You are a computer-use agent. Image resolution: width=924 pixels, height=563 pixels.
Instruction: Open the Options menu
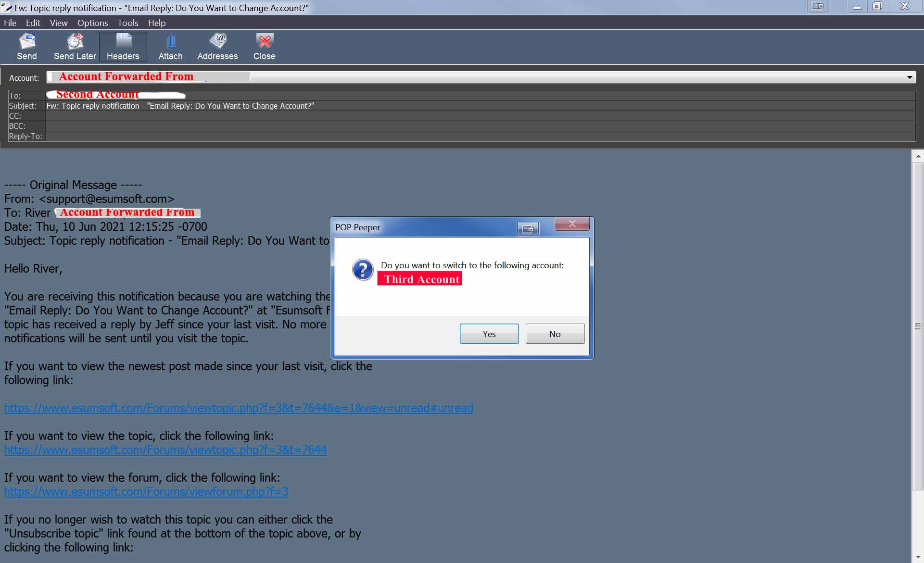(92, 23)
